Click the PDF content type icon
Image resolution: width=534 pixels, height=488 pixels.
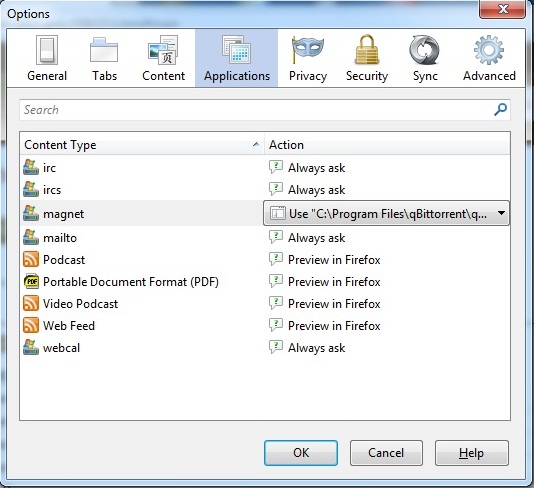click(x=31, y=282)
